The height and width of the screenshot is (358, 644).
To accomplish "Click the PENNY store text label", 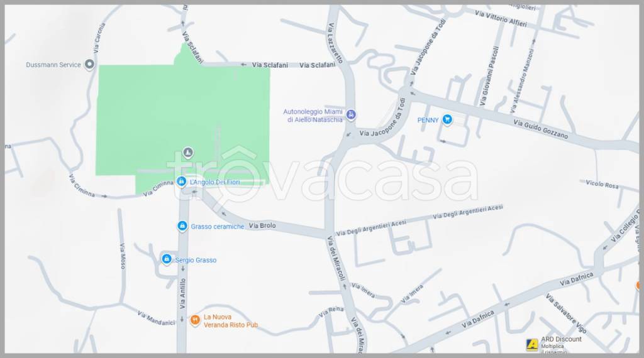I will point(428,120).
